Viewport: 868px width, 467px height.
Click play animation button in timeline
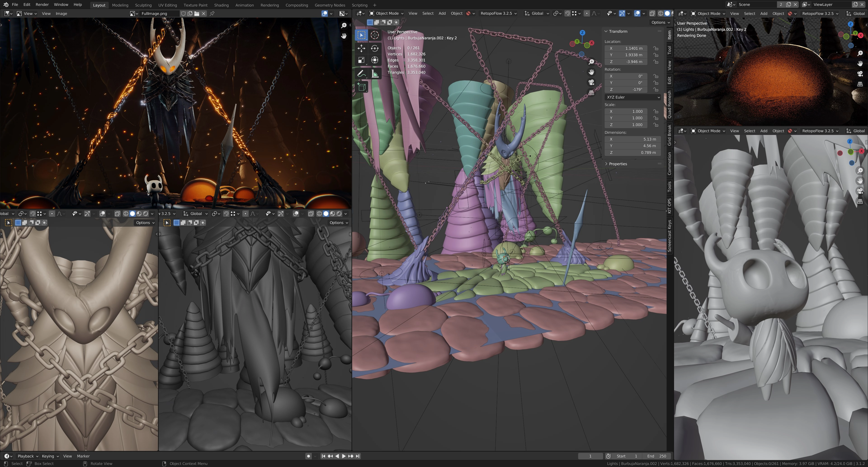point(344,456)
